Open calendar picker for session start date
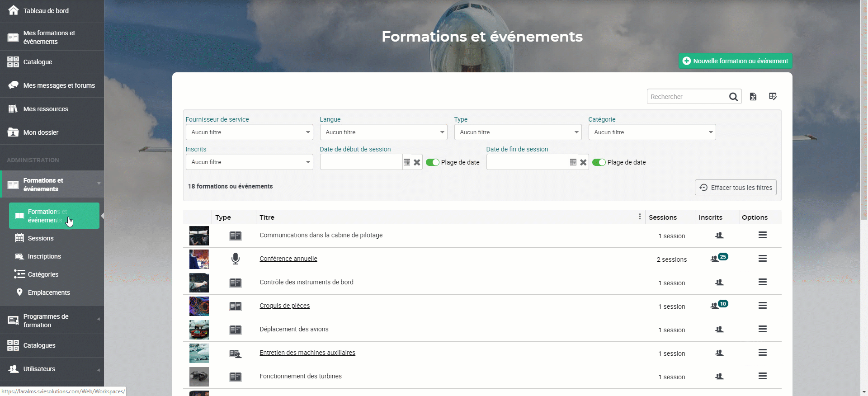 tap(407, 162)
